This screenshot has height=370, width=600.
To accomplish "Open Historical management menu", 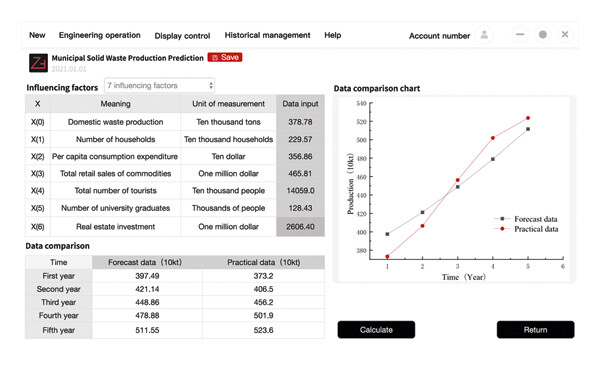I will [267, 35].
